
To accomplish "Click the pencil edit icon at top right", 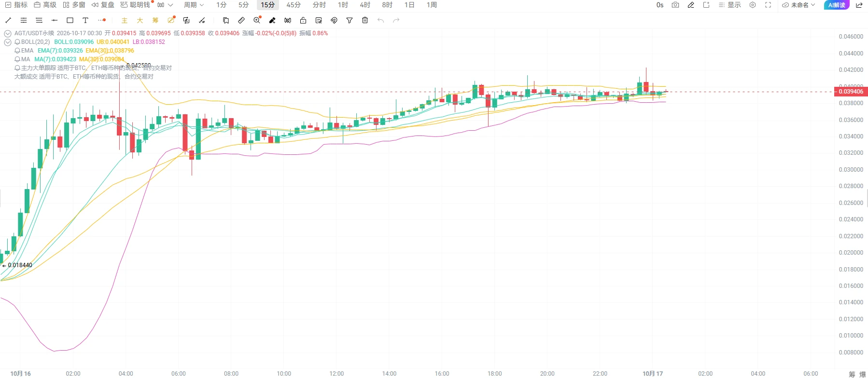I will pyautogui.click(x=691, y=5).
